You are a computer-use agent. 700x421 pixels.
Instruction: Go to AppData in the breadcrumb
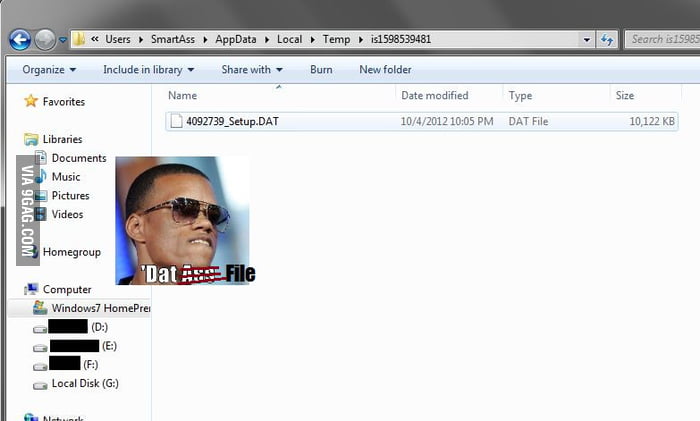tap(236, 39)
